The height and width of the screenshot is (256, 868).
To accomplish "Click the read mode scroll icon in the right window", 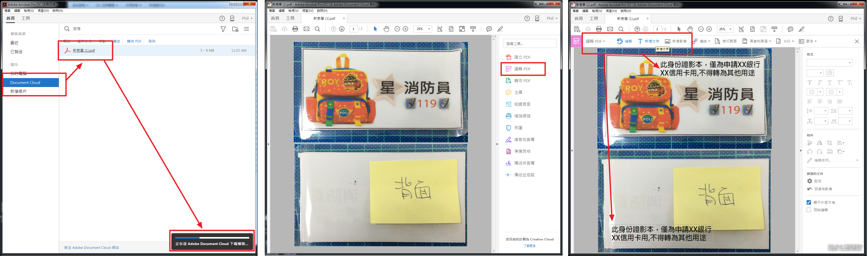I will 774,29.
